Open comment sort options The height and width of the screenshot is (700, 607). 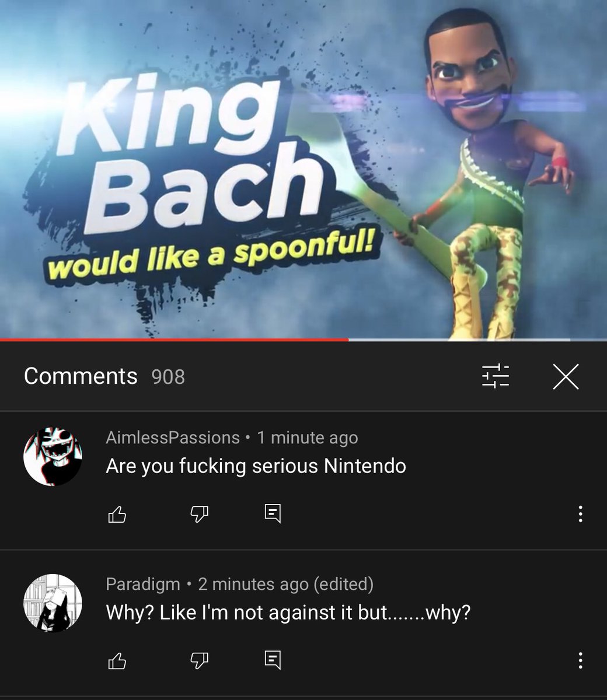pyautogui.click(x=495, y=376)
